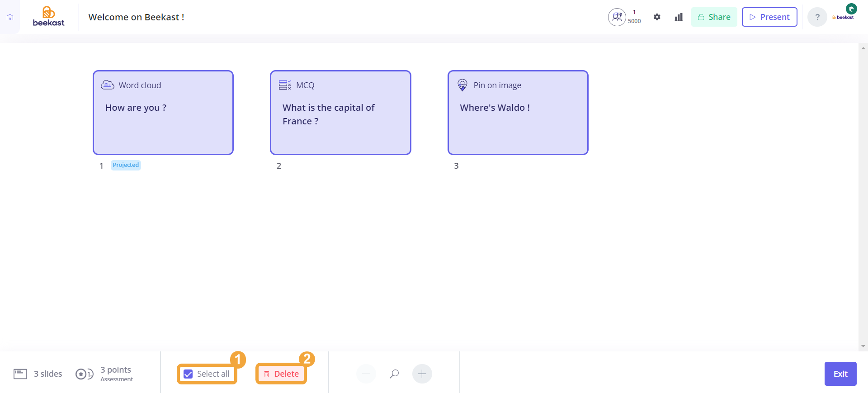The width and height of the screenshot is (868, 393).
Task: Click the Beekast logo
Action: (x=48, y=17)
